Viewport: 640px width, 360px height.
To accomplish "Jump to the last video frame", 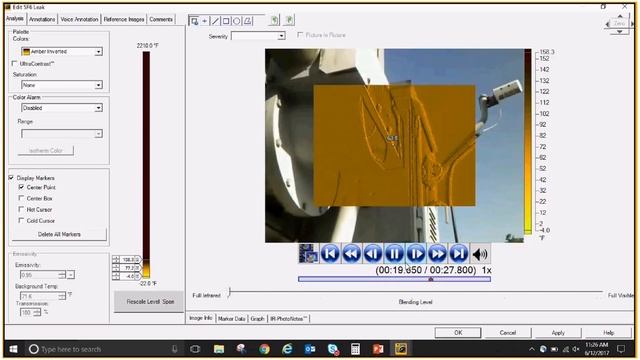I will click(458, 254).
